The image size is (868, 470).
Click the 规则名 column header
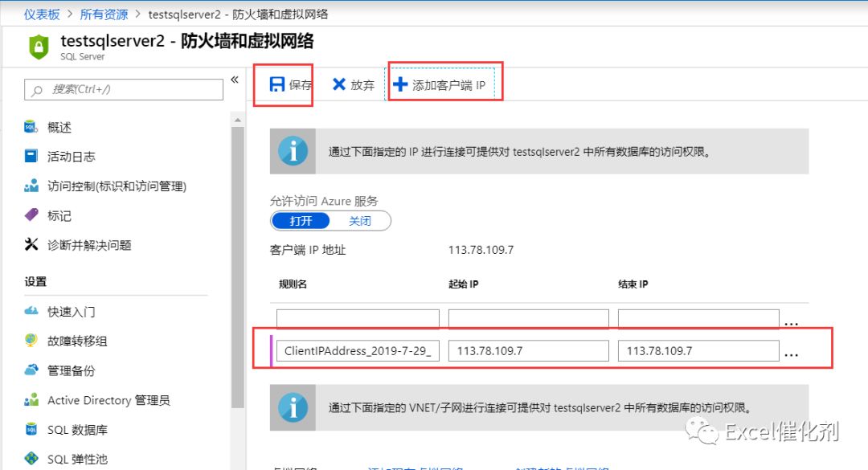[x=293, y=284]
